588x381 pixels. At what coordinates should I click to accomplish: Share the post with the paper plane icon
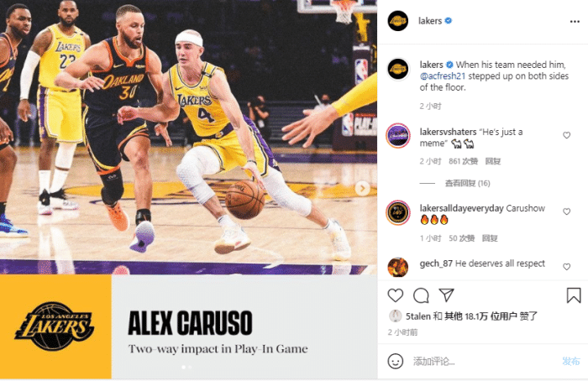(447, 295)
